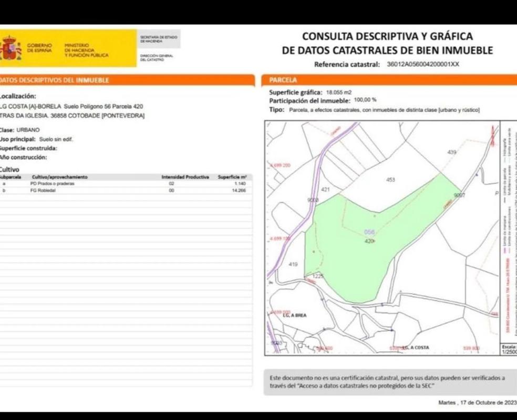Click the 056 polygon label on map
The image size is (517, 420).
[x=369, y=233]
